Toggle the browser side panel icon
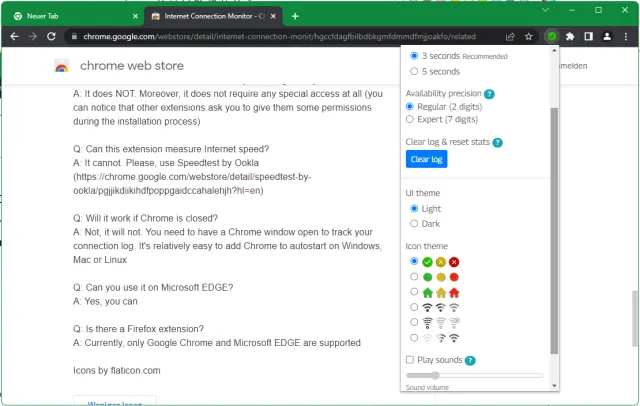The image size is (640, 406). (x=588, y=37)
